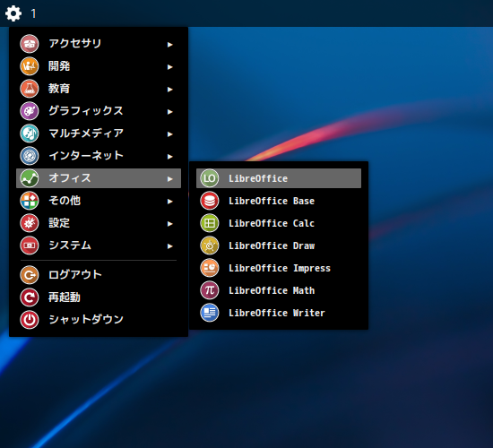Click the LibreOffice Draw icon

click(x=210, y=246)
